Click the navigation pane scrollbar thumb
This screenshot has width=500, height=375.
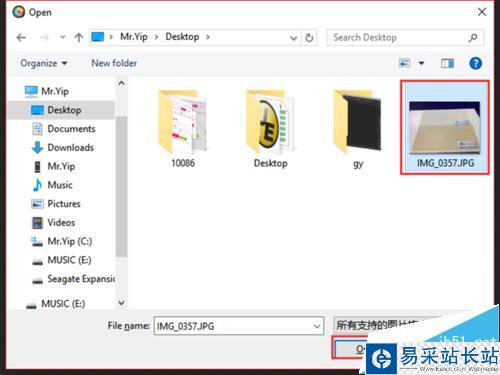(x=122, y=187)
